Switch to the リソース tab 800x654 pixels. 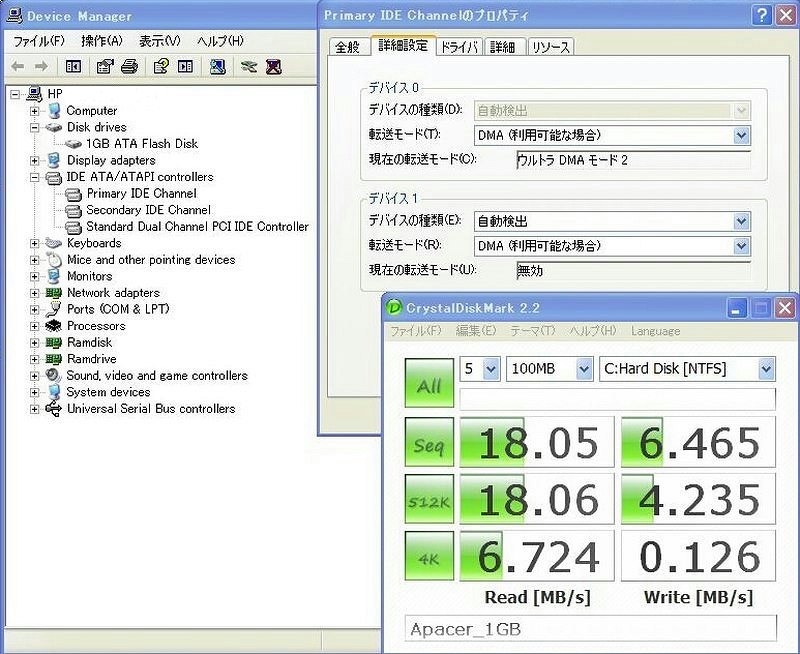pos(551,47)
